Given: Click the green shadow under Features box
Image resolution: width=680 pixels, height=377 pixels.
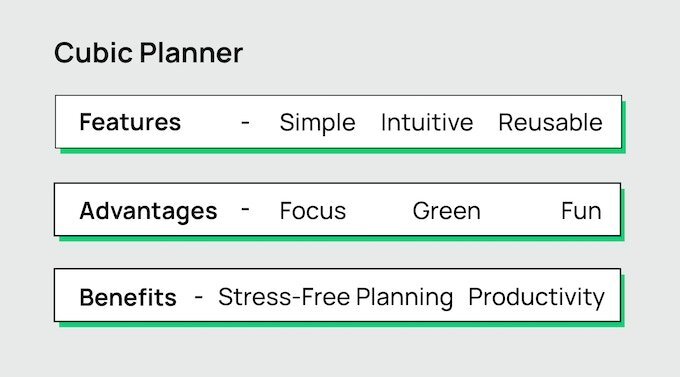Looking at the screenshot, I should tap(343, 151).
